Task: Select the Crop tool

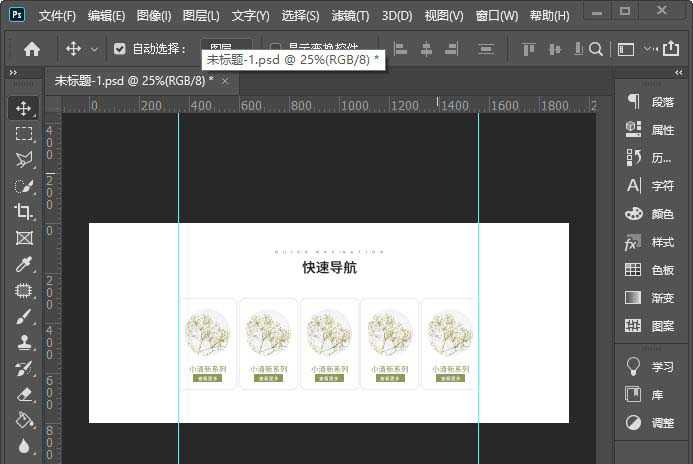Action: click(x=24, y=211)
